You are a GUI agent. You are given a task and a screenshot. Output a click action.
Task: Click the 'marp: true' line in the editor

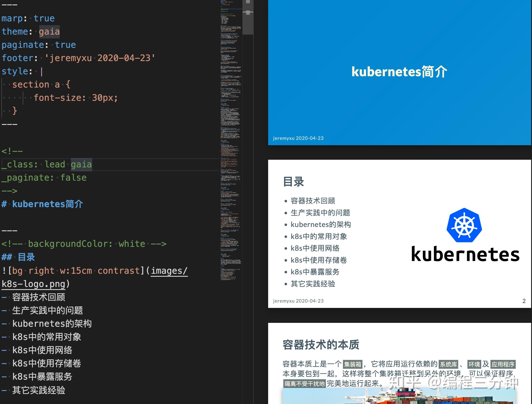[x=28, y=18]
